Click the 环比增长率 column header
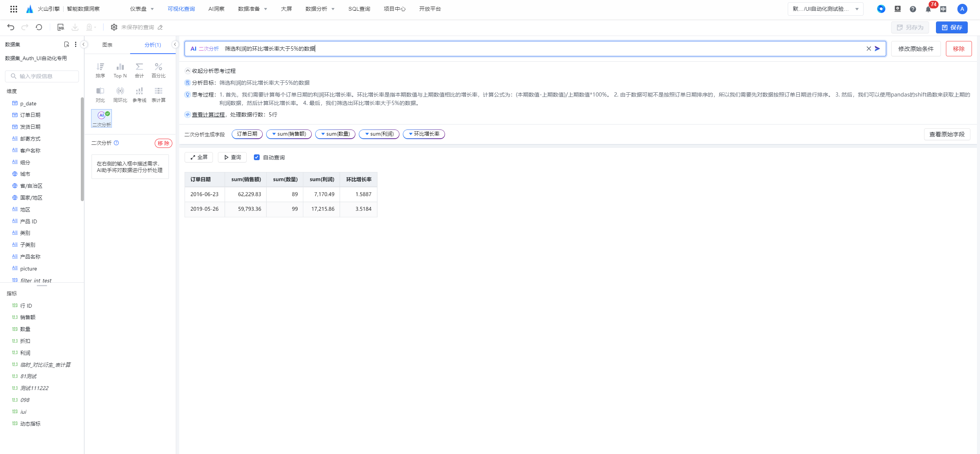 (358, 179)
